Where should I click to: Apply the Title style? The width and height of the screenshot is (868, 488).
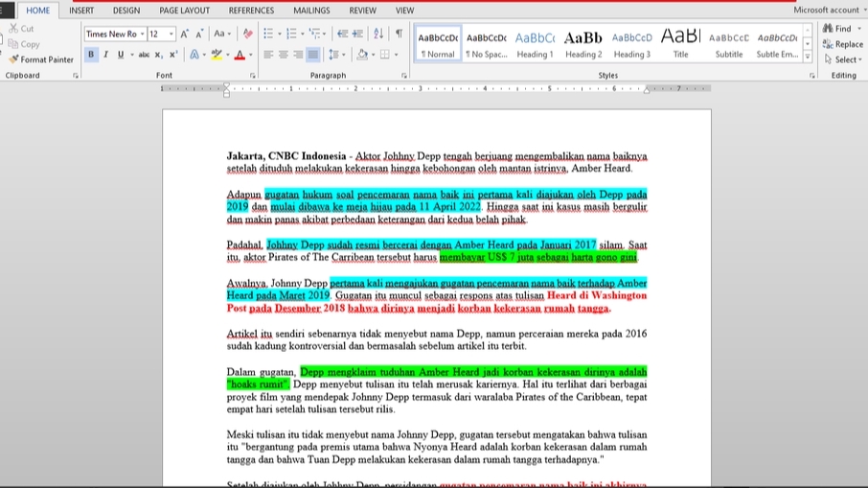(x=680, y=44)
